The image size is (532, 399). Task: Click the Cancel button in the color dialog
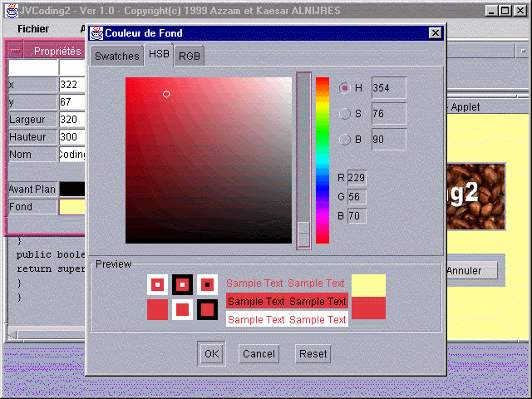259,354
